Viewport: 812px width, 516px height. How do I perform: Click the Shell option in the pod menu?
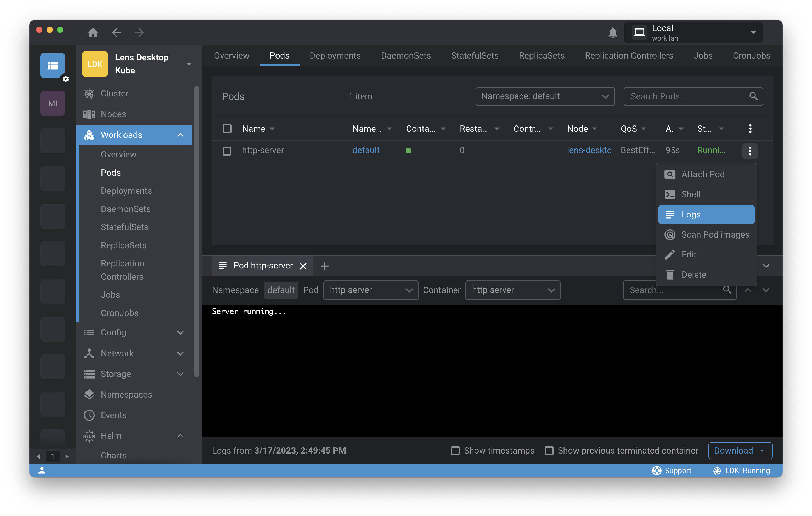click(690, 194)
